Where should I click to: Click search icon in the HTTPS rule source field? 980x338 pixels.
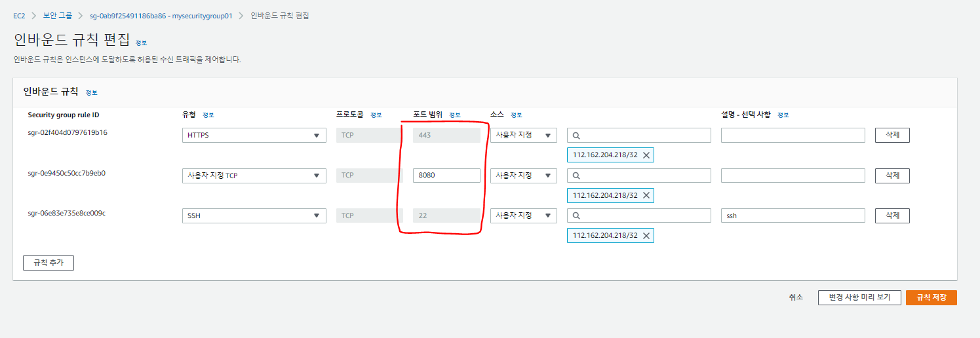pyautogui.click(x=576, y=136)
